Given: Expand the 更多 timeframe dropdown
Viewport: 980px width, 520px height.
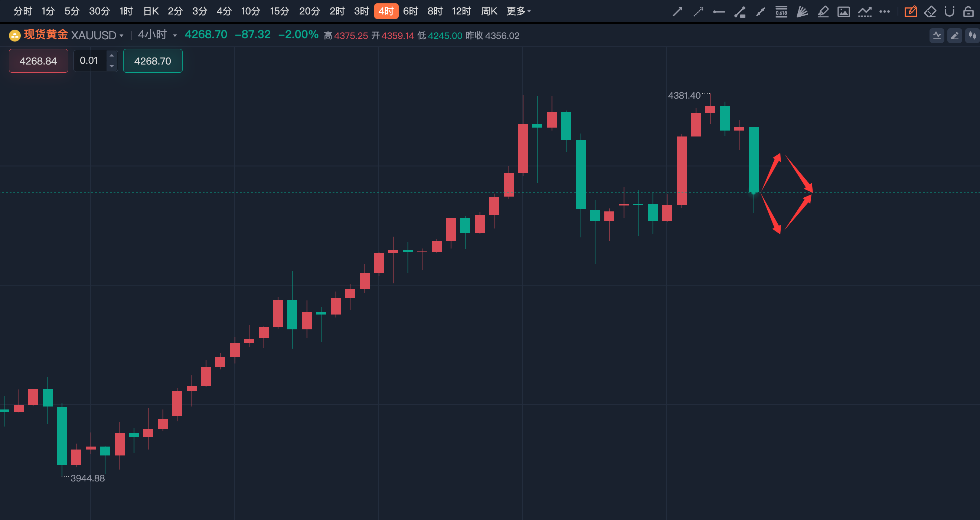Looking at the screenshot, I should point(518,11).
